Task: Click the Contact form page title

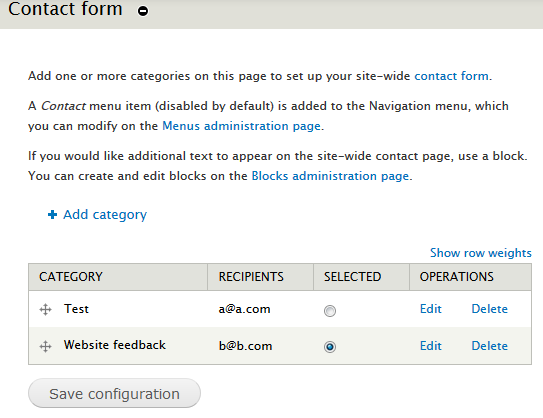Action: click(x=65, y=9)
